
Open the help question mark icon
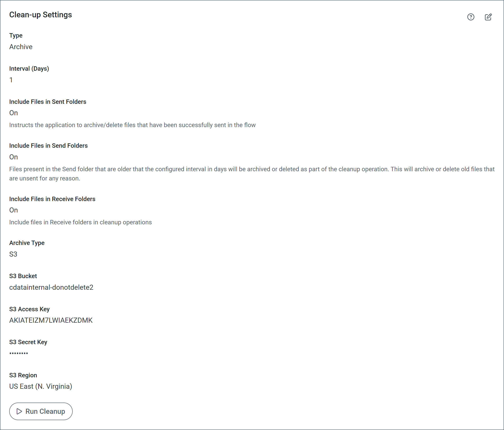(x=471, y=17)
